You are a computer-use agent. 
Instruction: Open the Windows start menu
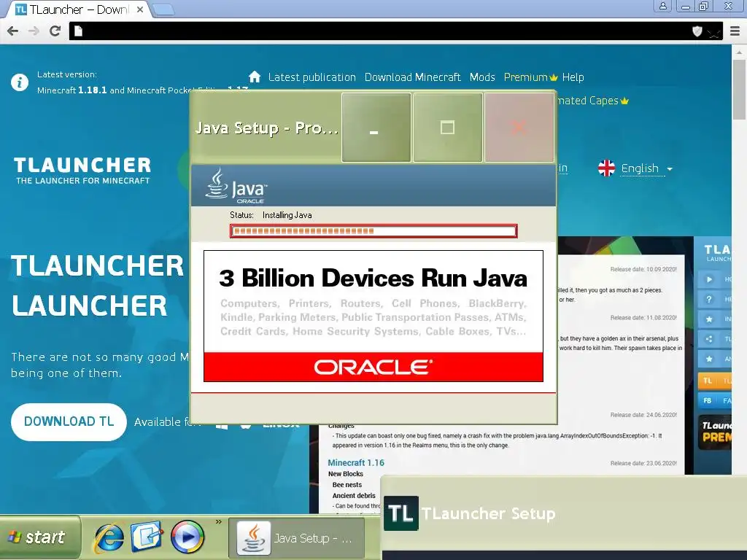[40, 537]
